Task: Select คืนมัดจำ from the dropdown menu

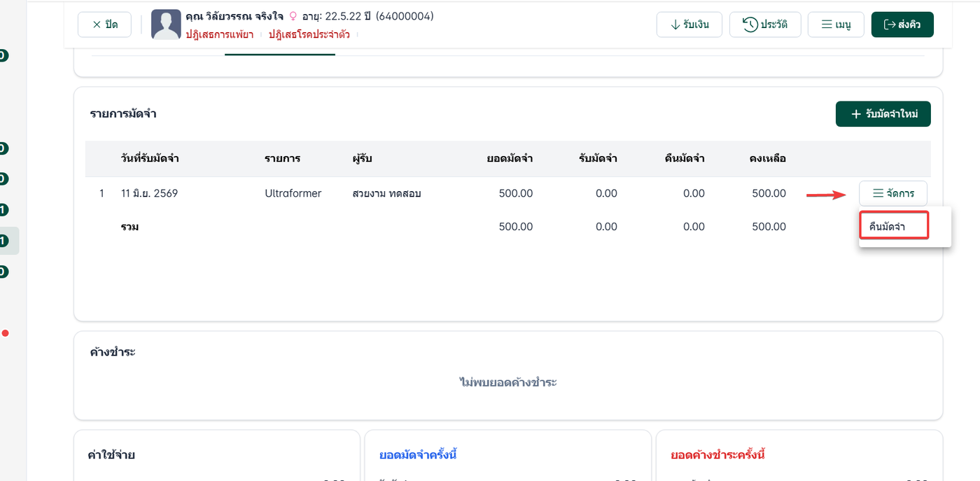Action: click(894, 226)
